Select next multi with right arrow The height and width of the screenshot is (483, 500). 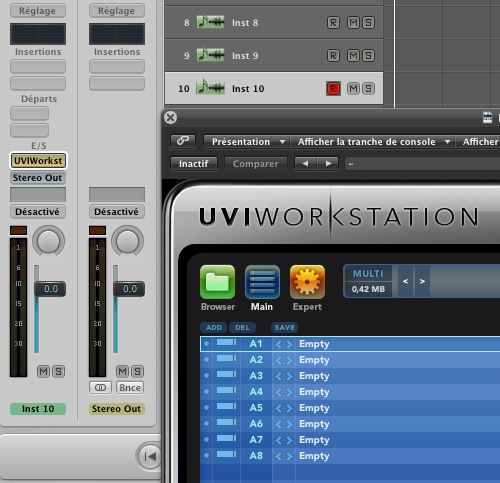click(x=422, y=281)
